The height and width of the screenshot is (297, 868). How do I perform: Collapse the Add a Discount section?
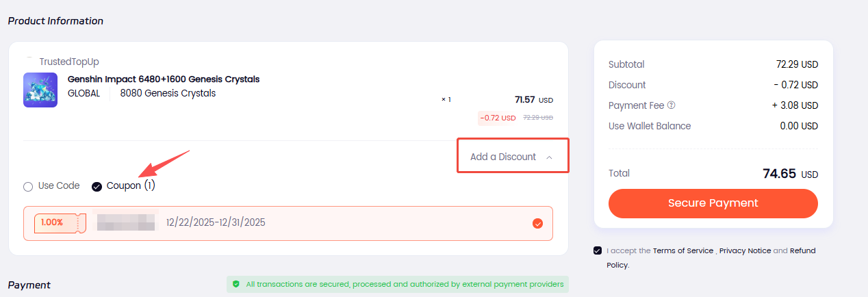(503, 157)
